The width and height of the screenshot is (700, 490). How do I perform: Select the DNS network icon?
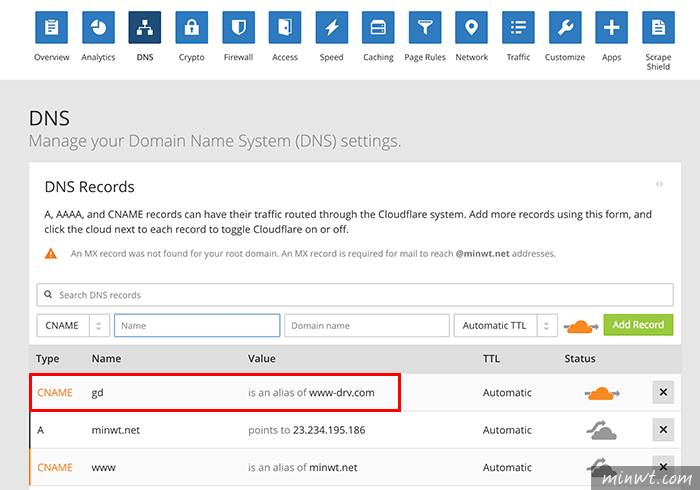point(145,28)
